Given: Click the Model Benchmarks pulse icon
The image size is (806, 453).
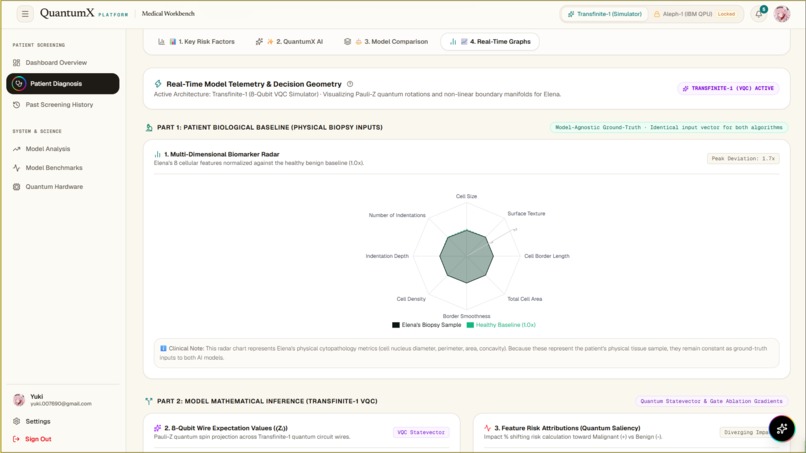Looking at the screenshot, I should [16, 168].
